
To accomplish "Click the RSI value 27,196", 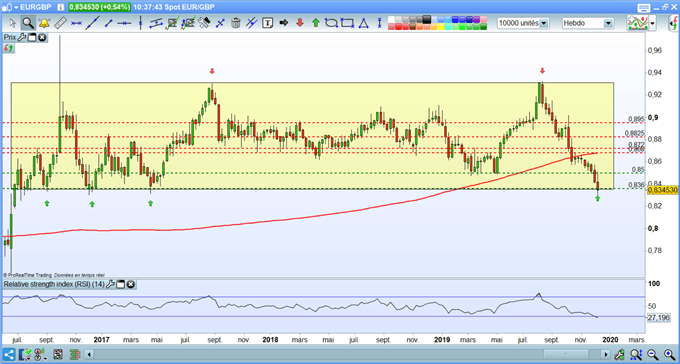I will click(x=659, y=318).
